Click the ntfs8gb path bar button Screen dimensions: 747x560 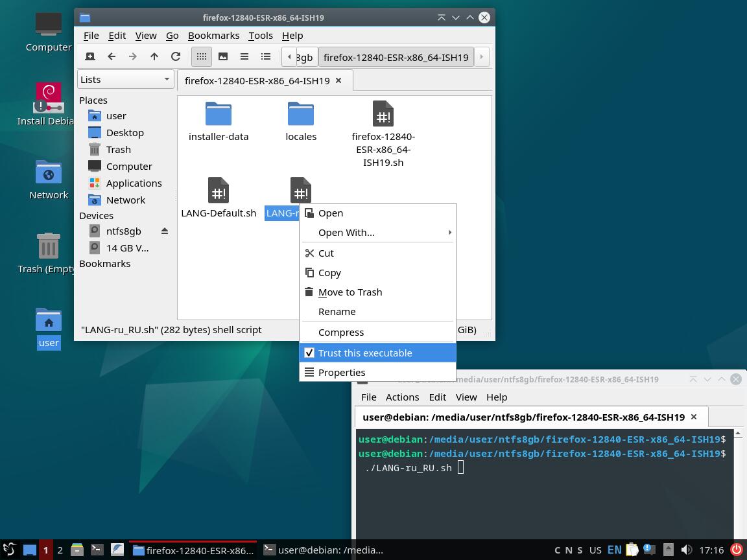pyautogui.click(x=304, y=57)
